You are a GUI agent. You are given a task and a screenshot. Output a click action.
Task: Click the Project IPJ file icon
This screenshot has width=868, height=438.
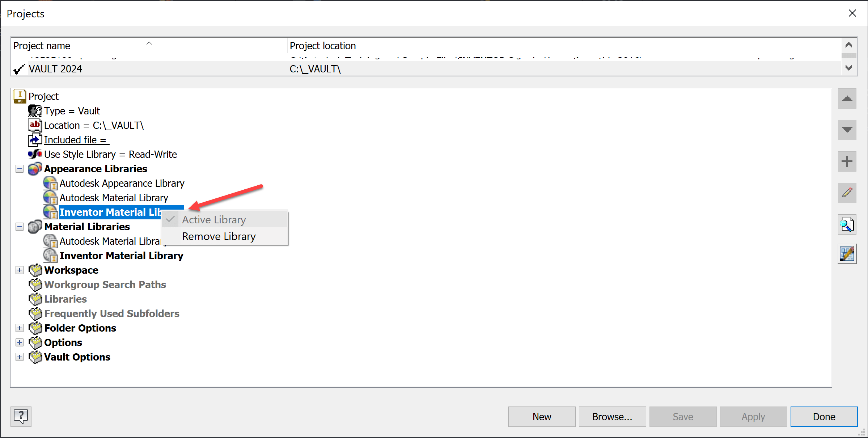point(20,96)
